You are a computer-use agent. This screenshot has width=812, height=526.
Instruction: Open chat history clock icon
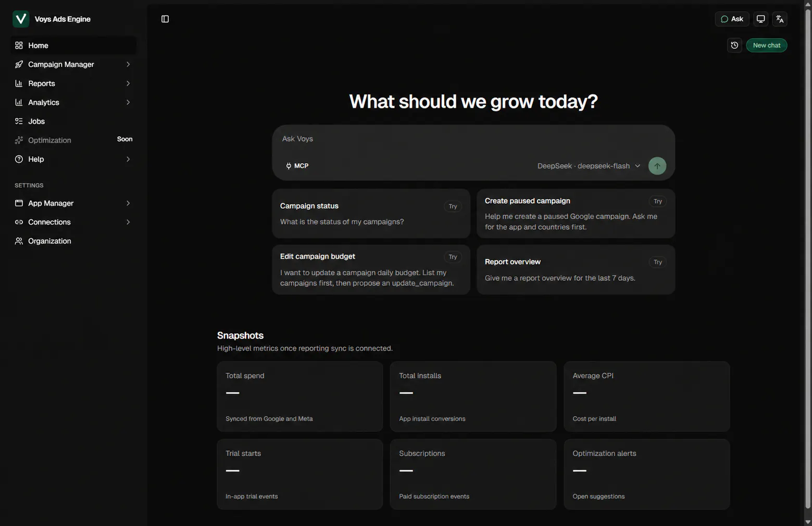tap(734, 45)
